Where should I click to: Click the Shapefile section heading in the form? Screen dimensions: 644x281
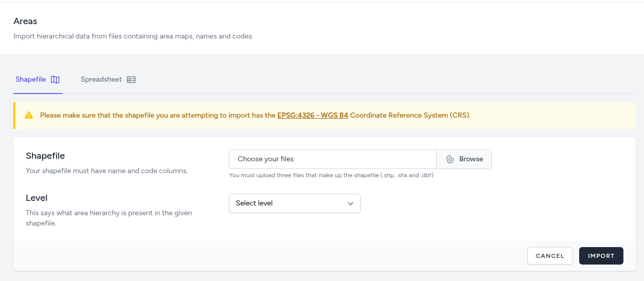[x=45, y=156]
